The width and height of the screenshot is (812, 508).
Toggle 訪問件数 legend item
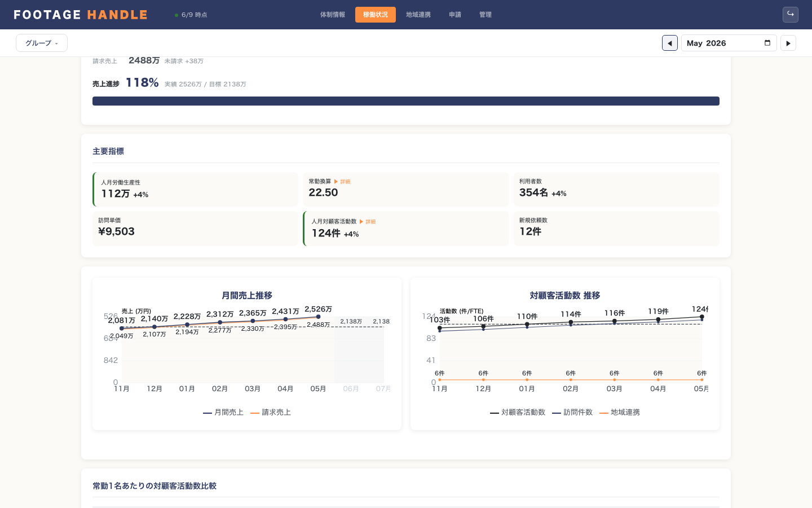click(x=572, y=413)
